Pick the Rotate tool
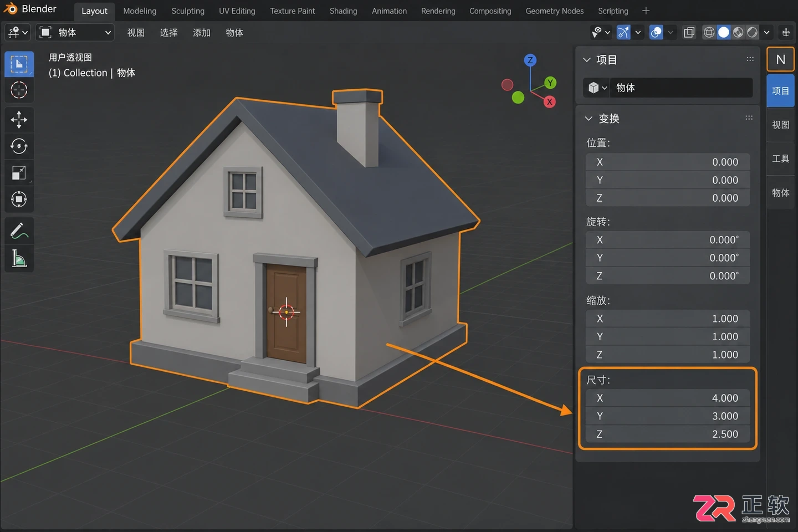 pos(19,146)
